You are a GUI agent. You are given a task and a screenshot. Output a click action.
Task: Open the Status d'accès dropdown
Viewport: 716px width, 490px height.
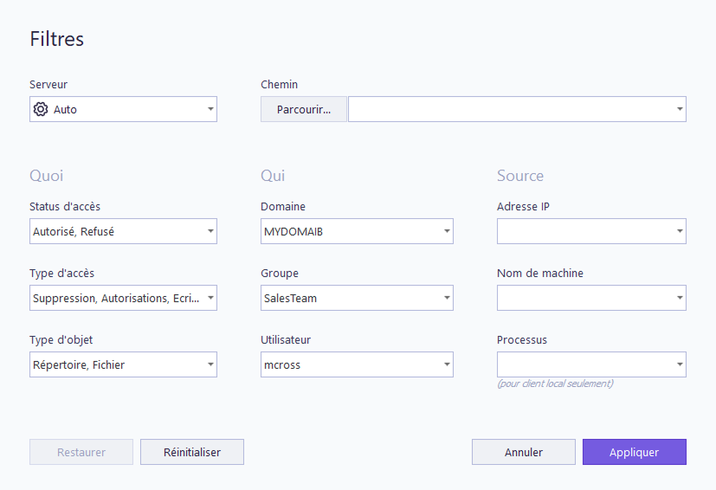pos(123,231)
